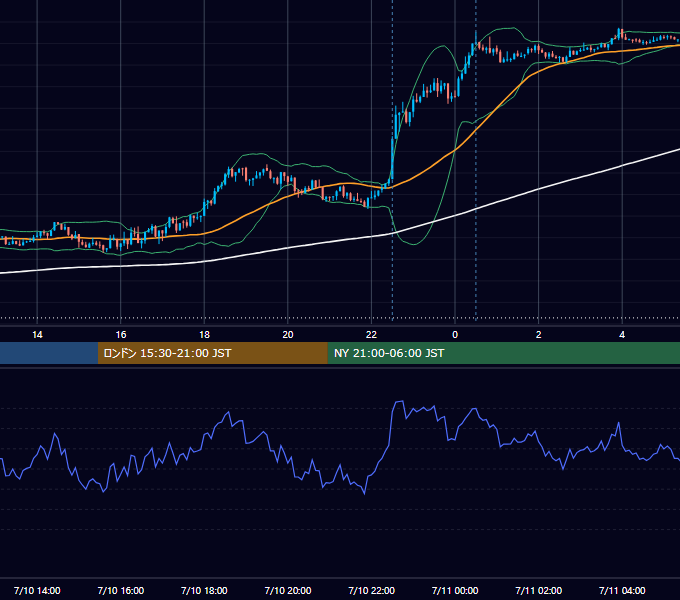Click the '7/10 22:00' date axis label
This screenshot has height=600, width=680.
coord(372,590)
